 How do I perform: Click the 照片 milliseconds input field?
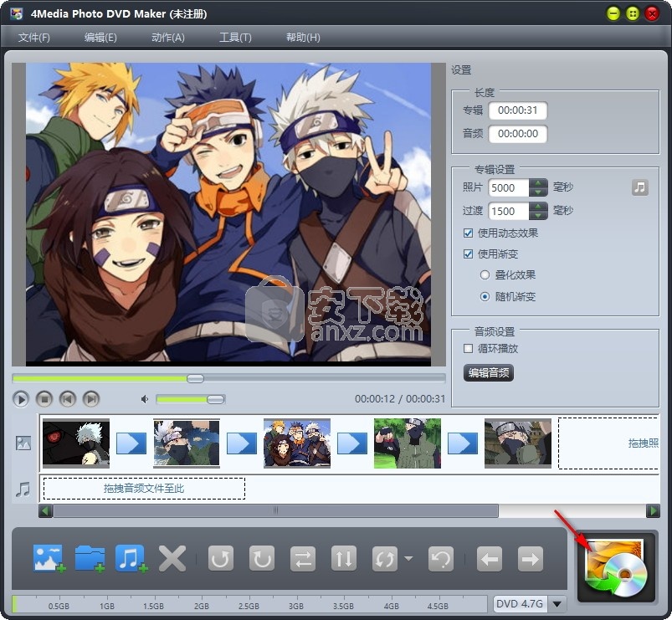[509, 187]
